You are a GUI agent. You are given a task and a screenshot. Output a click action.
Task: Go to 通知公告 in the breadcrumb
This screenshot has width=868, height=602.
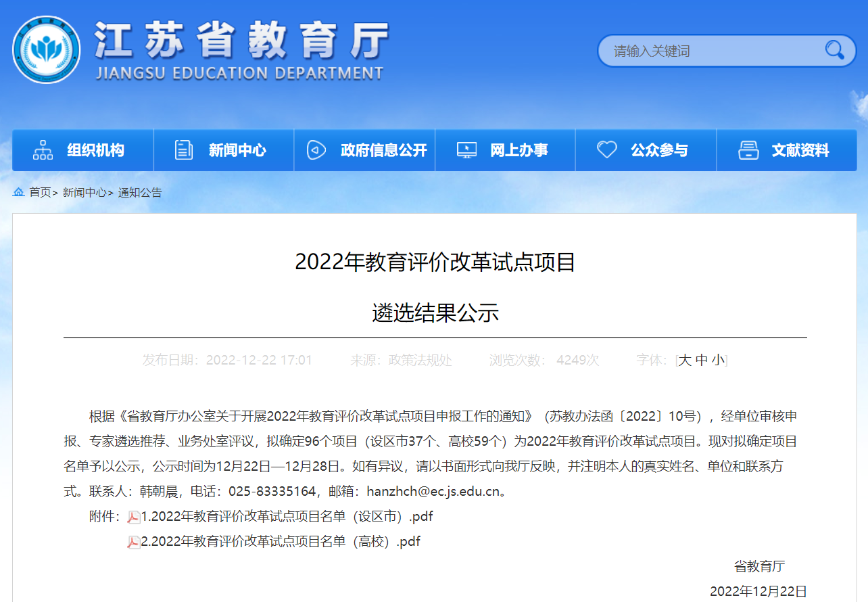[140, 193]
